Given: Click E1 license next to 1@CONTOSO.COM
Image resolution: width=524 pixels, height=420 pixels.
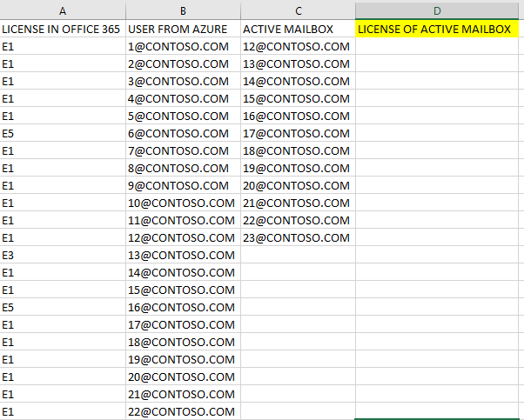Looking at the screenshot, I should click(x=63, y=46).
